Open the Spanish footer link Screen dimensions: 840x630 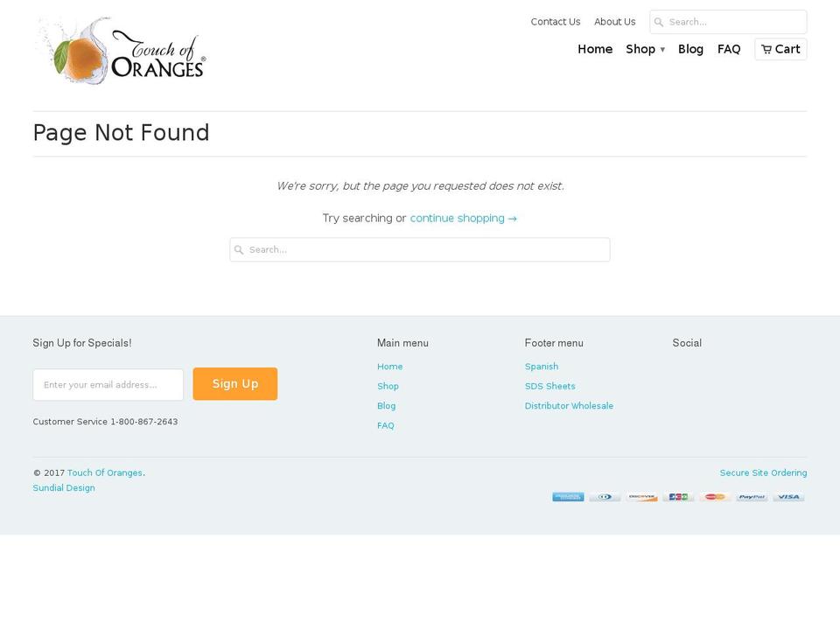542,367
